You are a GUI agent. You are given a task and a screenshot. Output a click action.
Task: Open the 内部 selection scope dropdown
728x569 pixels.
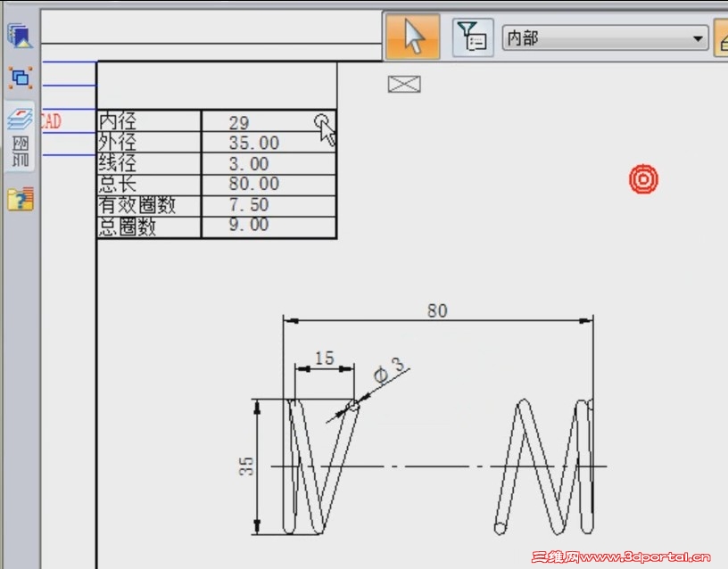[x=606, y=38]
